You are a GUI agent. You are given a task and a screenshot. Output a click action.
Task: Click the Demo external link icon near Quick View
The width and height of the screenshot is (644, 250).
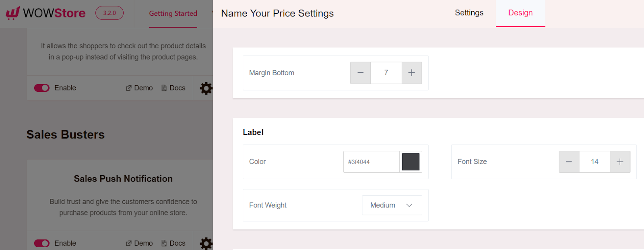click(129, 88)
